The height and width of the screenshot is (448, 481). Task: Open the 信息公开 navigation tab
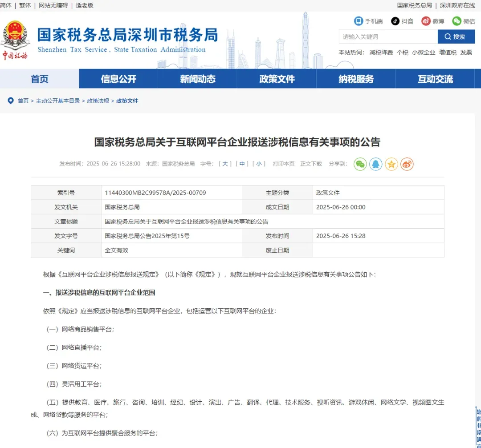click(118, 79)
